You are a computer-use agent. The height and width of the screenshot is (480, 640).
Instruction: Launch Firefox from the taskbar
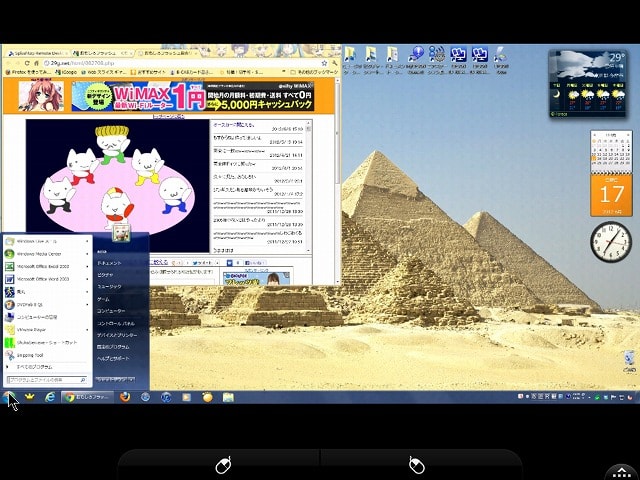click(125, 397)
